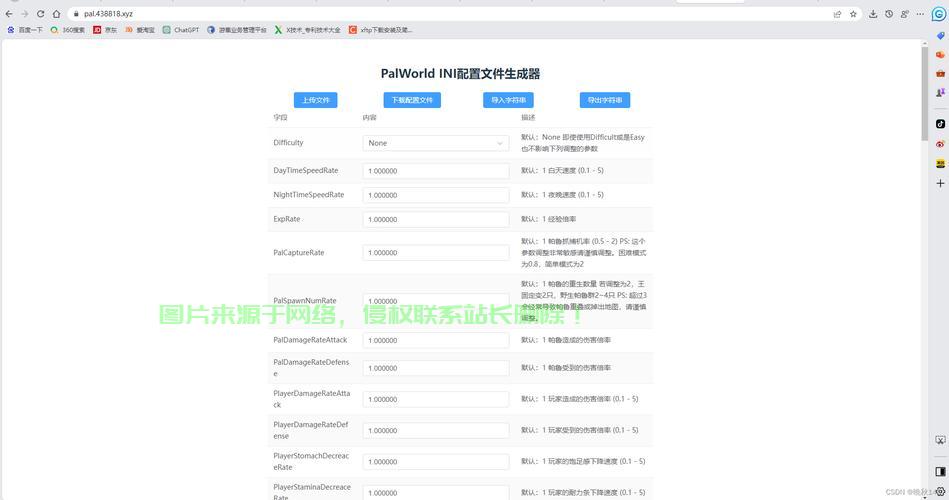Open the 360搜索 bookmark
949x500 pixels.
point(68,30)
